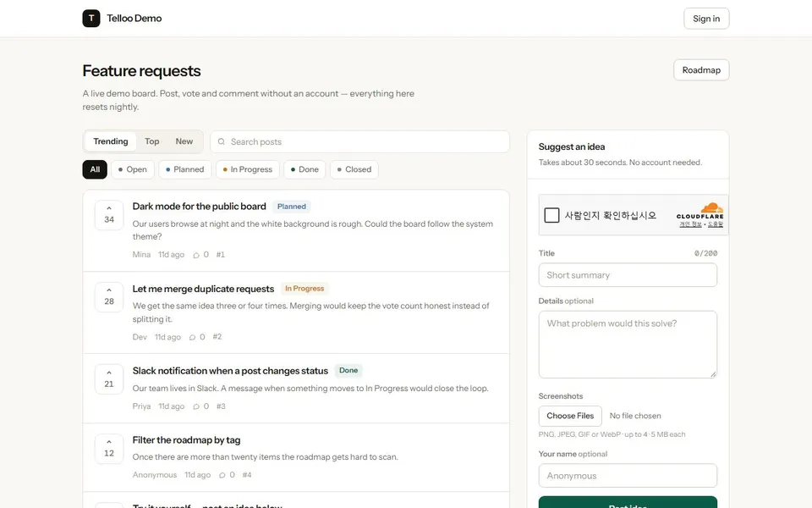
Task: Click the Suggest an idea heading
Action: click(572, 146)
